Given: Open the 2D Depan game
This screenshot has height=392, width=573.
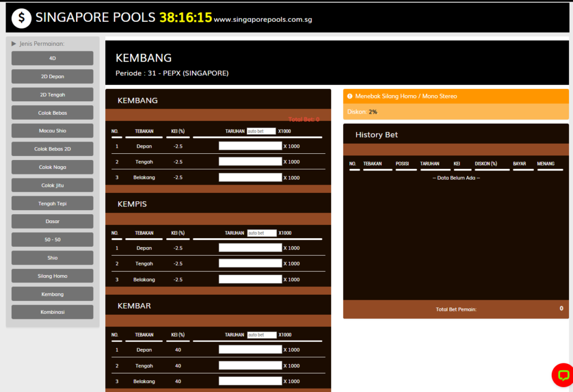Looking at the screenshot, I should point(52,77).
